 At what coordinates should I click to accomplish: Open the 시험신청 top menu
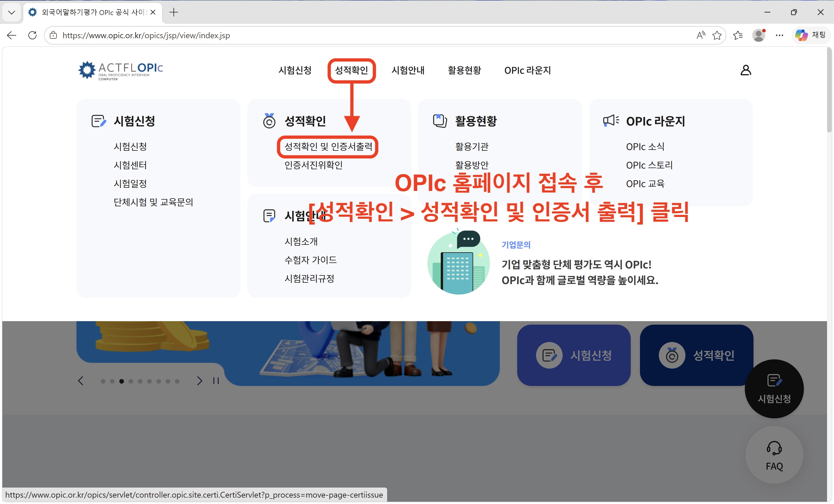pyautogui.click(x=295, y=70)
